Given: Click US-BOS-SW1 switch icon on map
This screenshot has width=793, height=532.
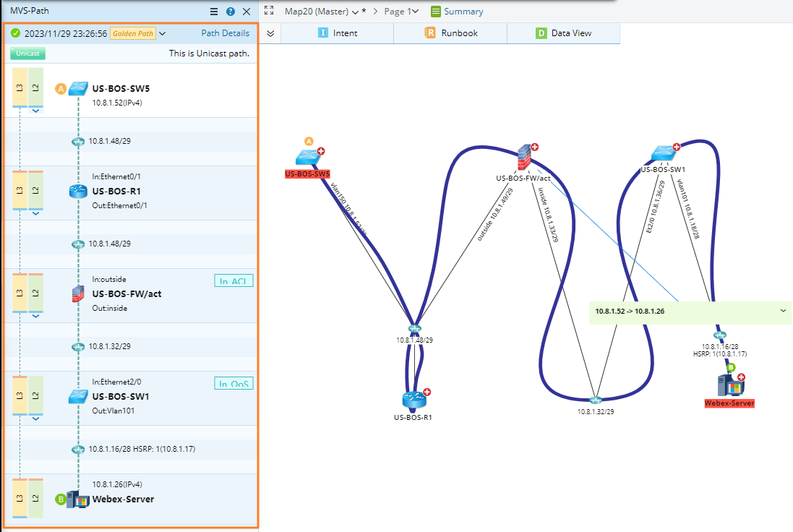Looking at the screenshot, I should (x=662, y=154).
